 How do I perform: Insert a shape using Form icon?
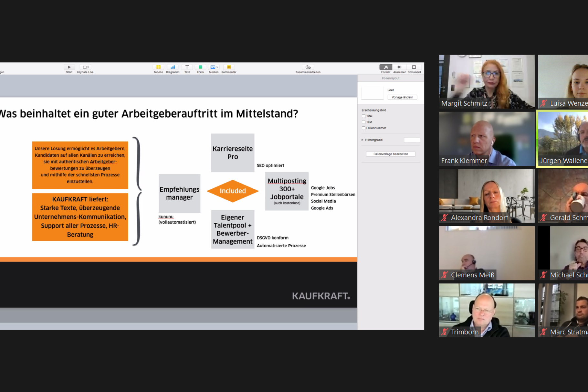tap(200, 67)
